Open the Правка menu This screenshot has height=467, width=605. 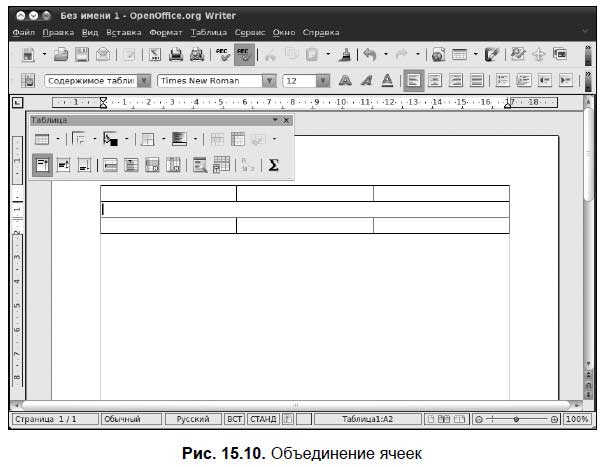(x=58, y=32)
